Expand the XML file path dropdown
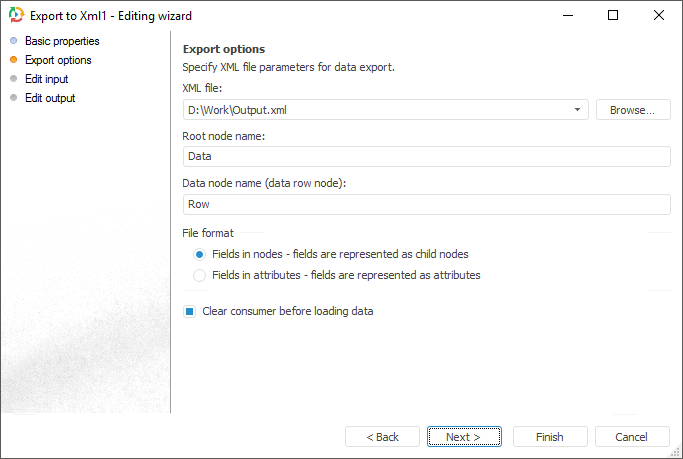 [578, 110]
